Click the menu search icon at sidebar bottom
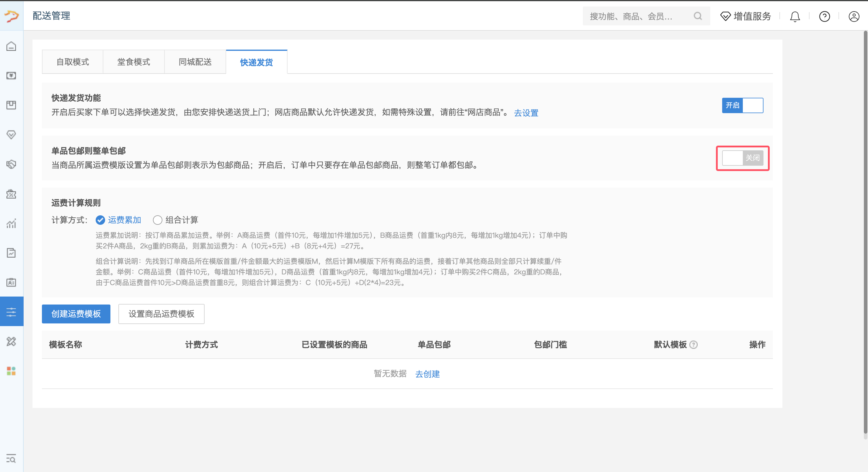Viewport: 868px width, 472px height. click(x=11, y=459)
